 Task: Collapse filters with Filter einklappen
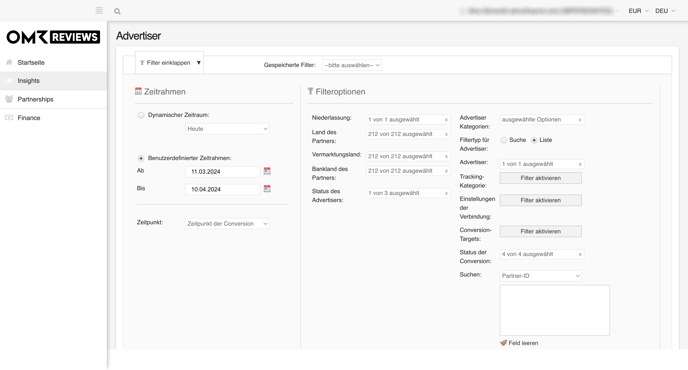coord(169,63)
